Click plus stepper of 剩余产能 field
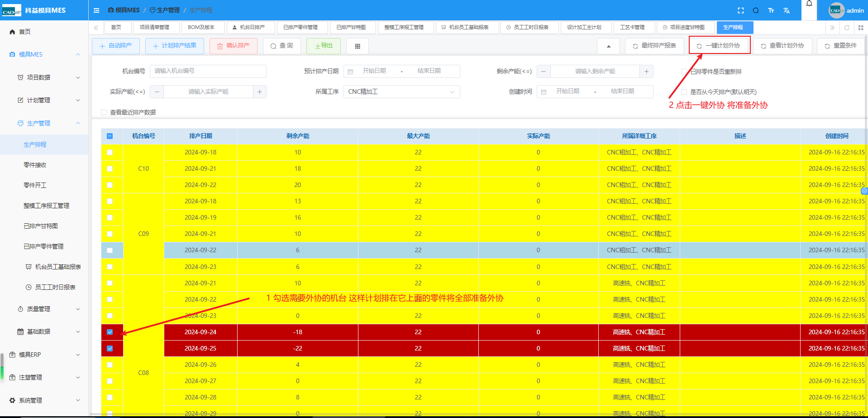 click(646, 71)
